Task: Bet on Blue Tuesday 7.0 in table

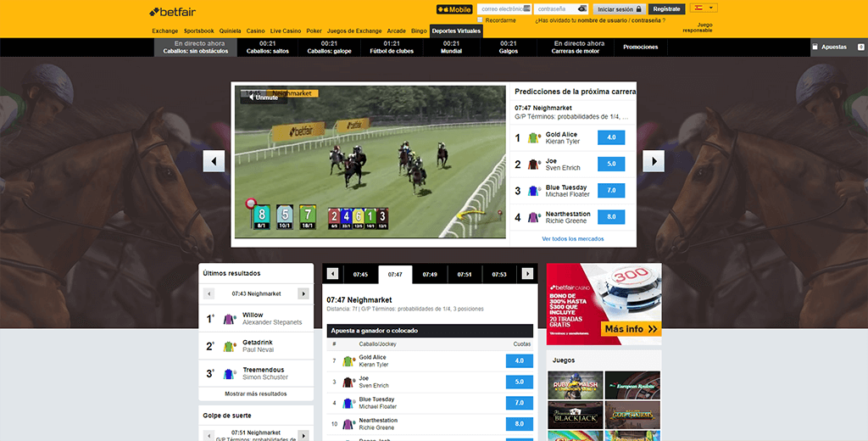Action: point(520,403)
